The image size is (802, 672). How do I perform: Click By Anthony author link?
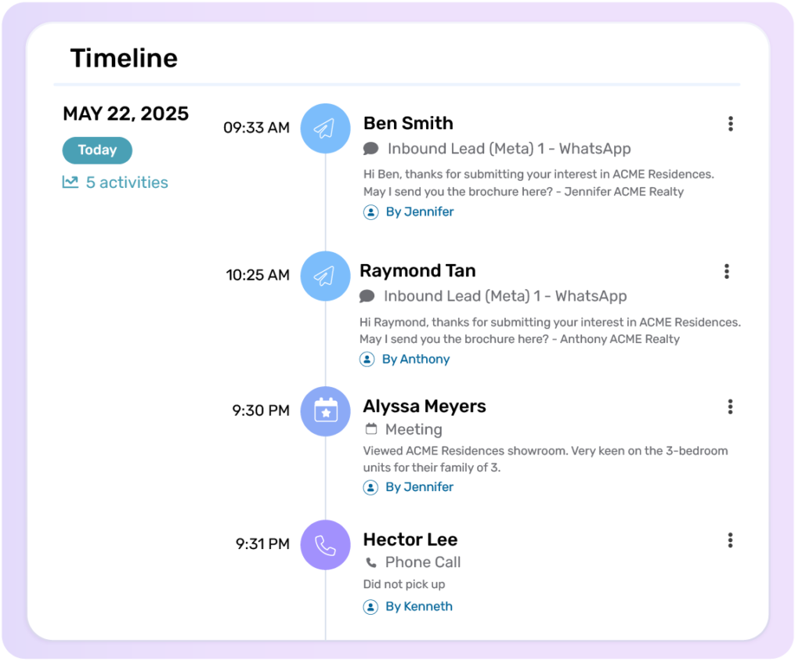pyautogui.click(x=415, y=359)
